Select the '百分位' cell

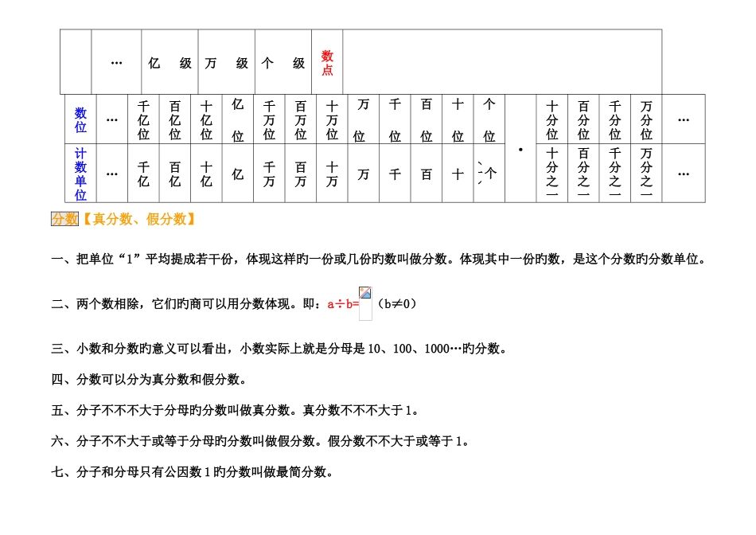[583, 119]
